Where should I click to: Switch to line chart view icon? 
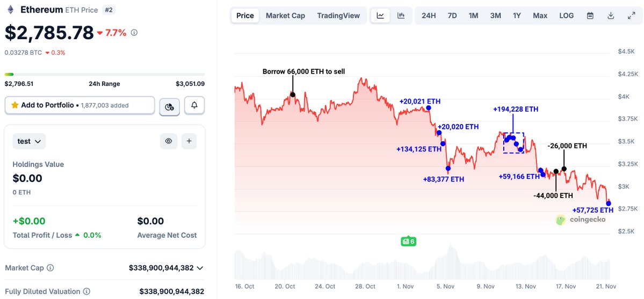380,16
